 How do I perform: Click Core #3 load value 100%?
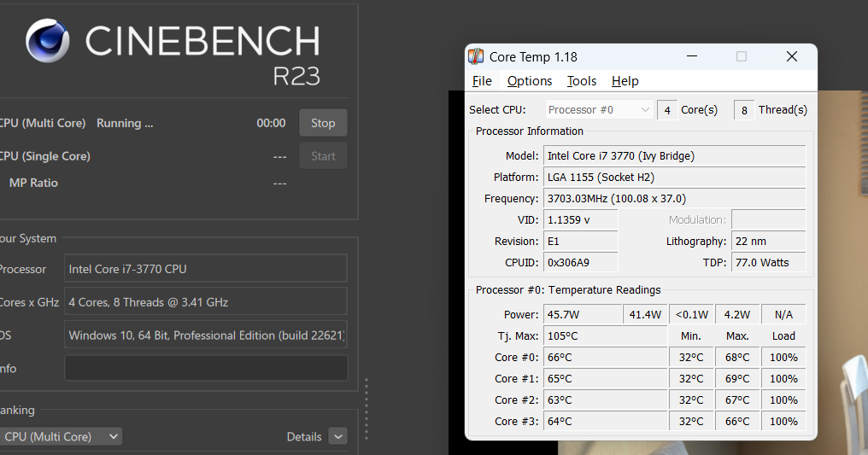(783, 421)
